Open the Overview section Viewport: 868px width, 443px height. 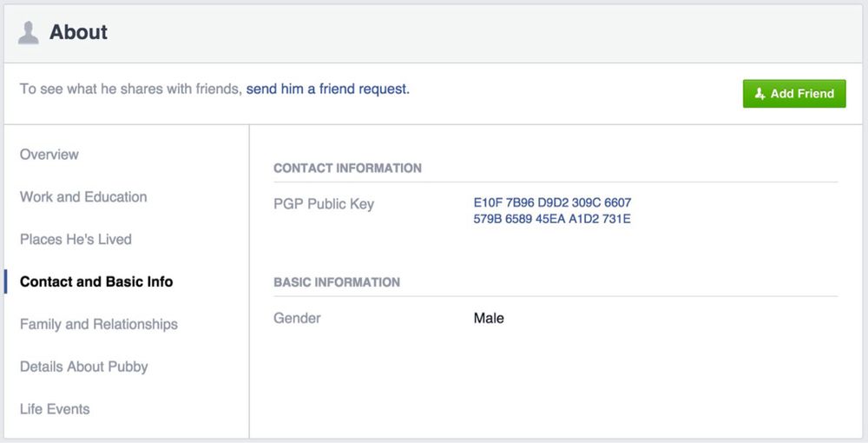tap(49, 155)
